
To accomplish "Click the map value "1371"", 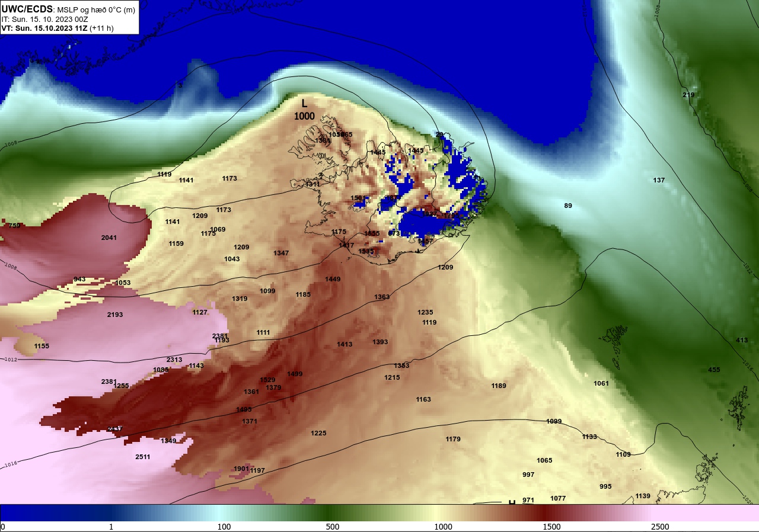I will click(250, 421).
